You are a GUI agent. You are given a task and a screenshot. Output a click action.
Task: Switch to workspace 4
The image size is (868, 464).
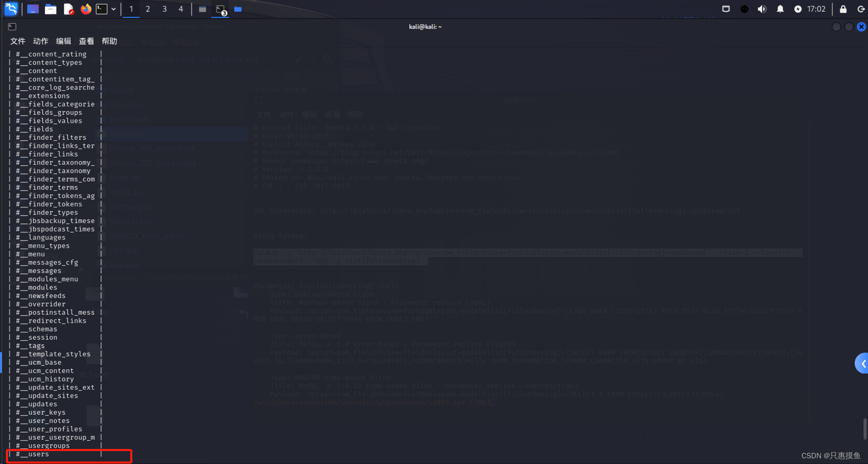181,9
